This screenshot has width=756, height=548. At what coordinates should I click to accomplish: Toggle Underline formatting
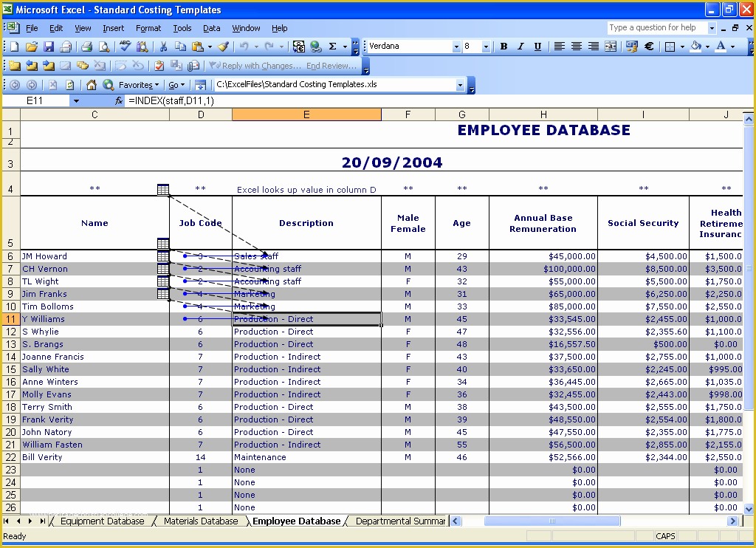point(538,46)
